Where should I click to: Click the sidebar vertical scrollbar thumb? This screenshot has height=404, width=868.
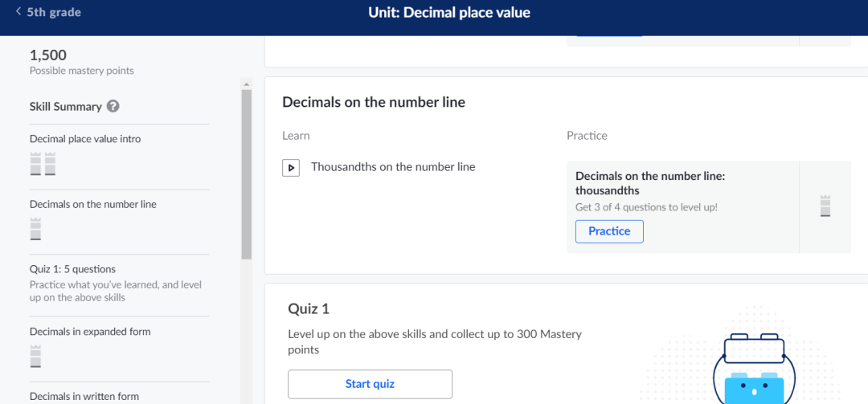tap(247, 174)
